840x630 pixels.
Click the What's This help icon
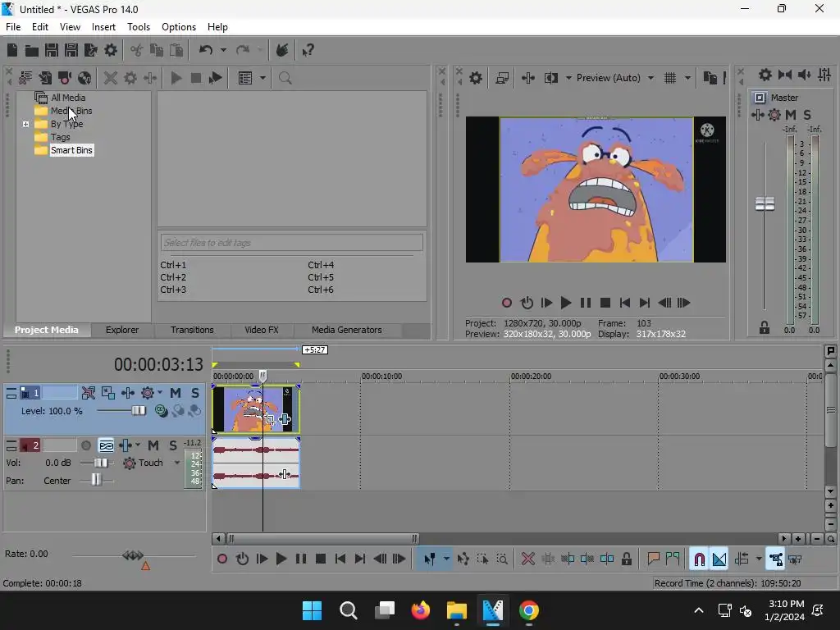click(x=308, y=50)
